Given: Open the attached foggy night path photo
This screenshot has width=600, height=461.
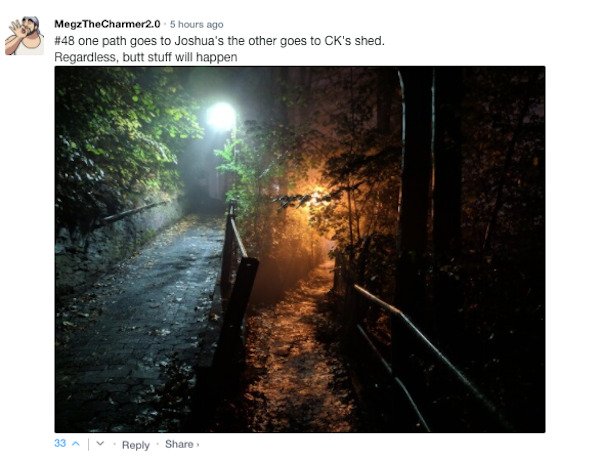Looking at the screenshot, I should pyautogui.click(x=300, y=249).
